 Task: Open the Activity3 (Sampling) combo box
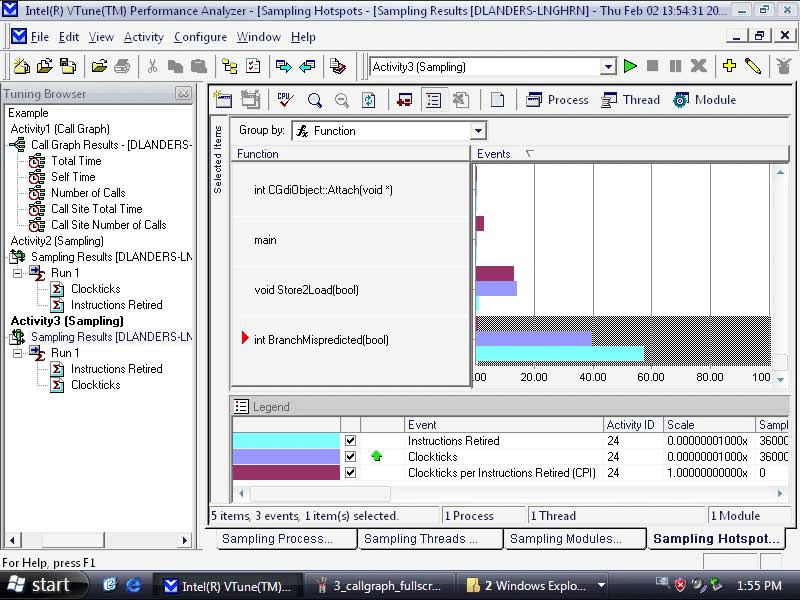click(x=608, y=67)
